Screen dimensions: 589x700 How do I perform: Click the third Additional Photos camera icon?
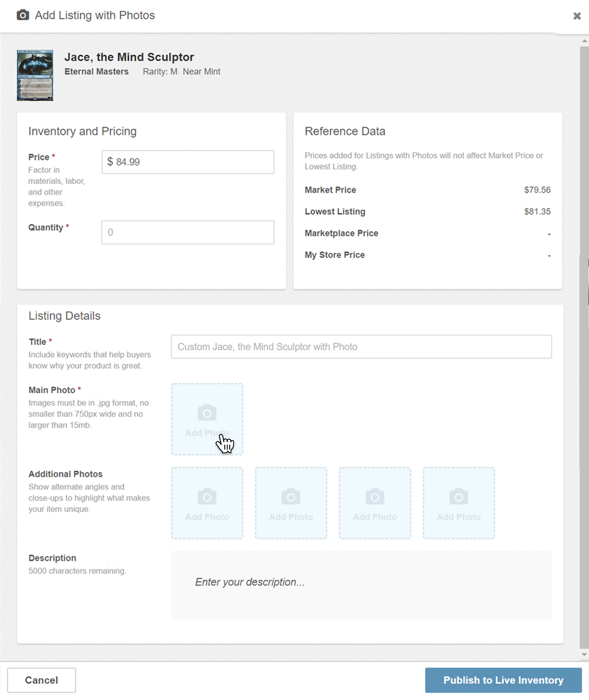pyautogui.click(x=375, y=497)
